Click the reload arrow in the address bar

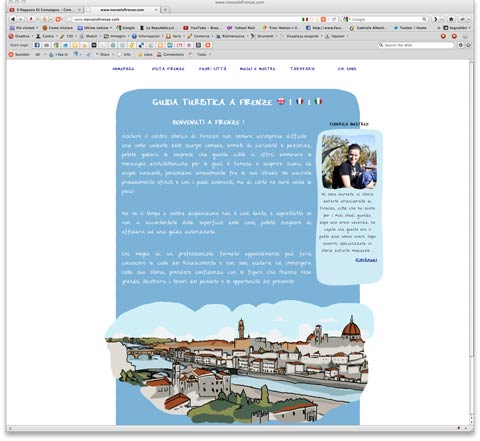pos(334,19)
